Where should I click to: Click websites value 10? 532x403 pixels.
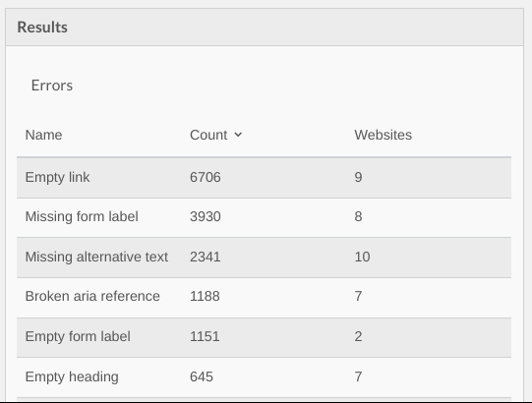point(362,257)
